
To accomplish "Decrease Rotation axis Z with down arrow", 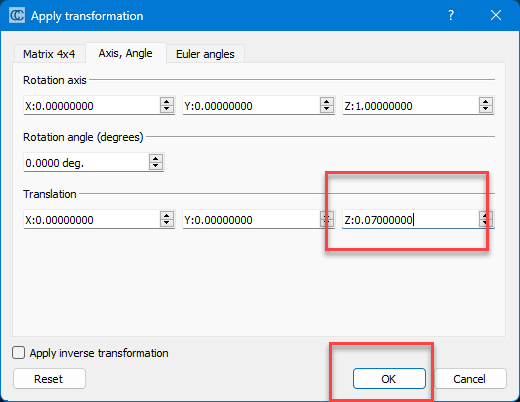I will coord(486,109).
